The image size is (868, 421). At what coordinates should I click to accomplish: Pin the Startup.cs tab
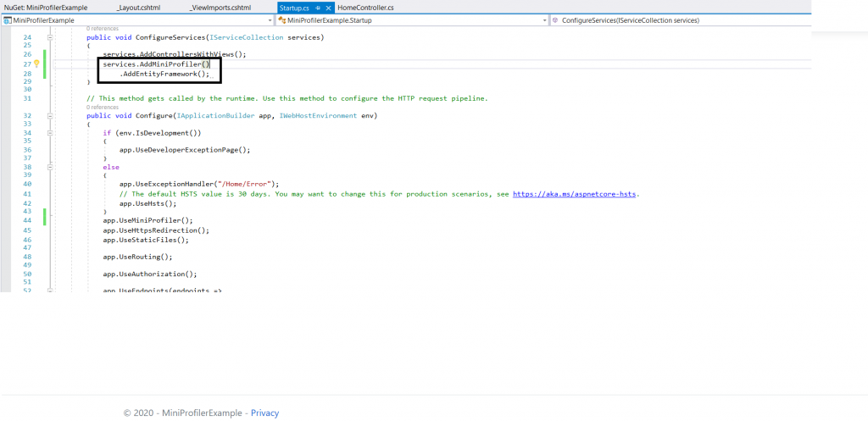coord(318,8)
